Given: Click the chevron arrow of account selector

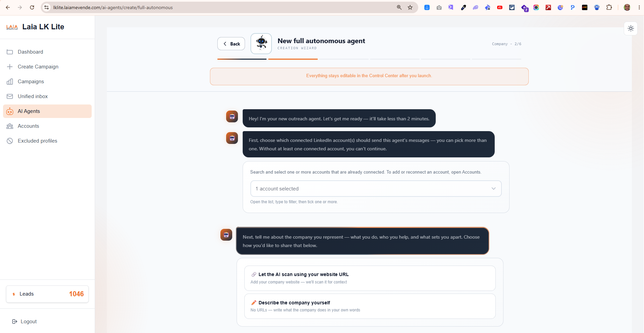Looking at the screenshot, I should pyautogui.click(x=494, y=189).
